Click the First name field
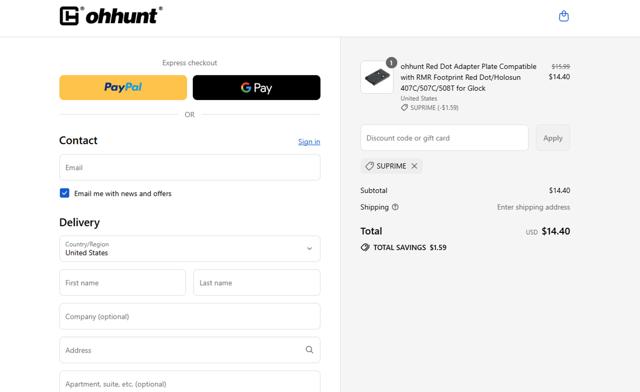The image size is (640, 392). (x=122, y=283)
